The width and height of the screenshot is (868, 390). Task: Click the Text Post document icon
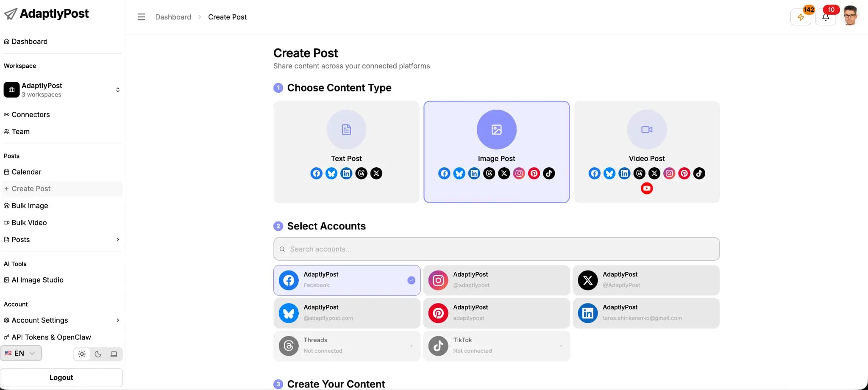[x=346, y=130]
